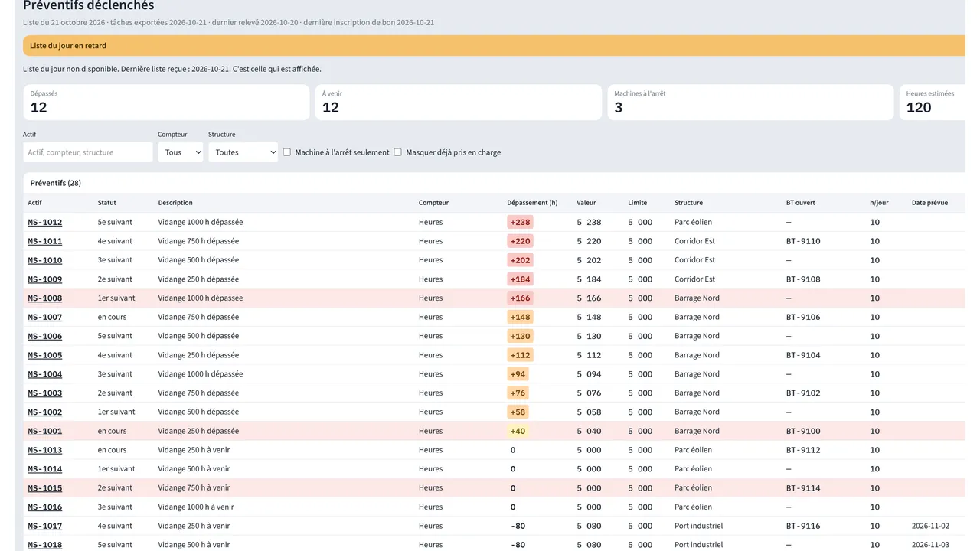Select the MS-1015 asset link

click(x=45, y=488)
